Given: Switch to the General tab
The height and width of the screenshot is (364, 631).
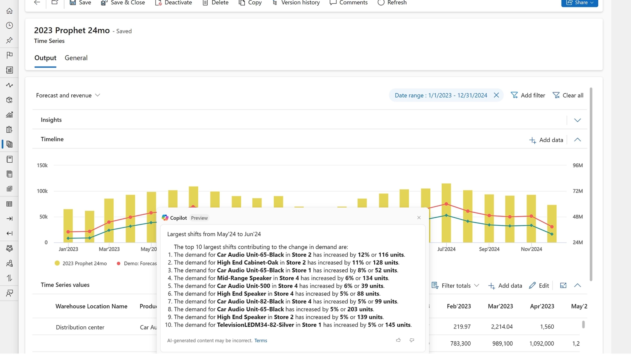Looking at the screenshot, I should (76, 58).
